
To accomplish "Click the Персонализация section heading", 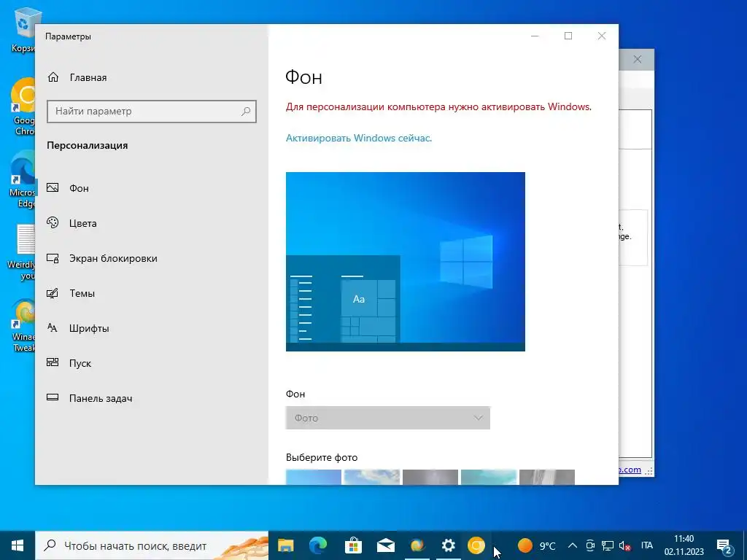I will point(88,145).
